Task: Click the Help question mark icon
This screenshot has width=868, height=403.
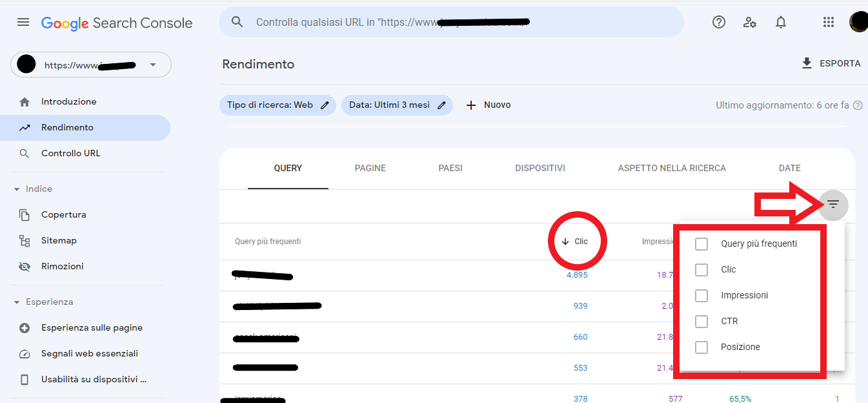Action: point(719,23)
